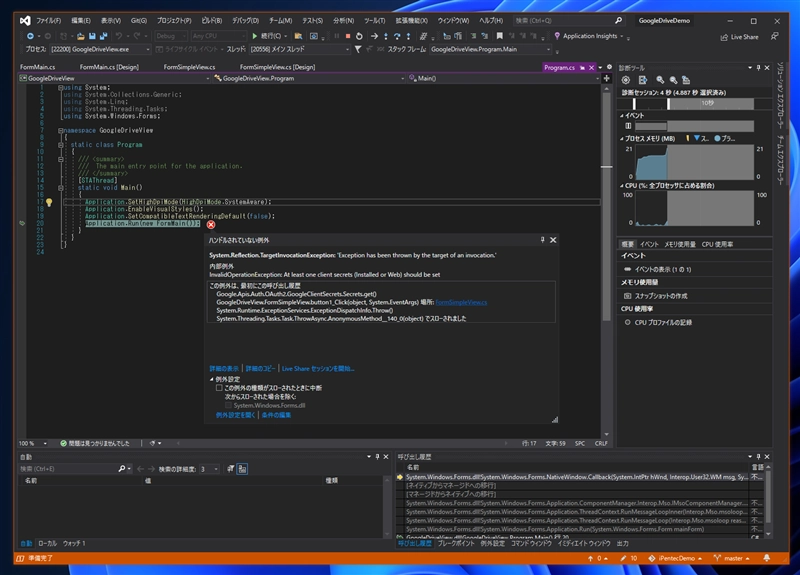Open the ツール(T) menu
This screenshot has height=575, width=800.
(x=374, y=21)
